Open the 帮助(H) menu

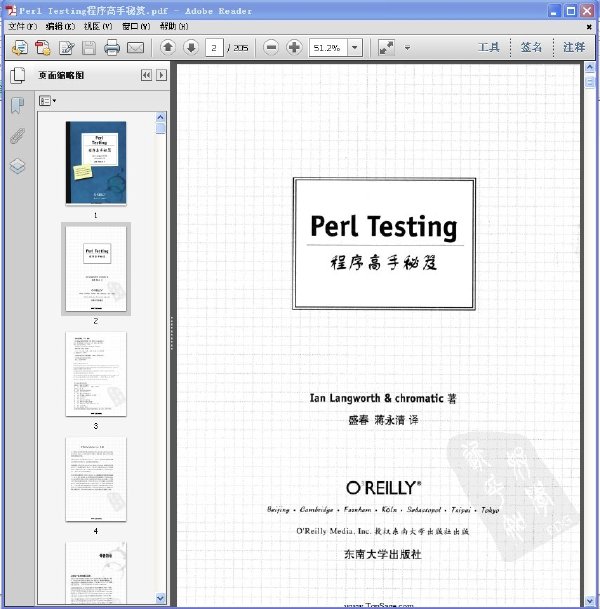pyautogui.click(x=174, y=26)
